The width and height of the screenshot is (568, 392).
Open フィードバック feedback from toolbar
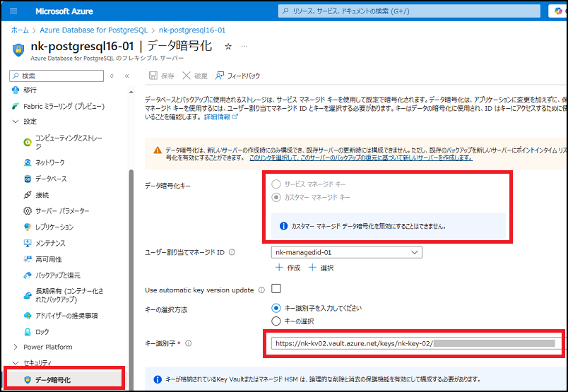[237, 76]
